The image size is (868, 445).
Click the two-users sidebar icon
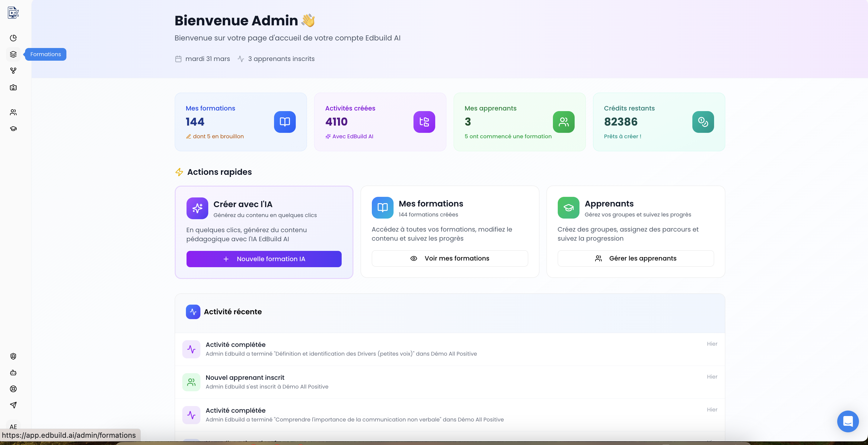13,112
